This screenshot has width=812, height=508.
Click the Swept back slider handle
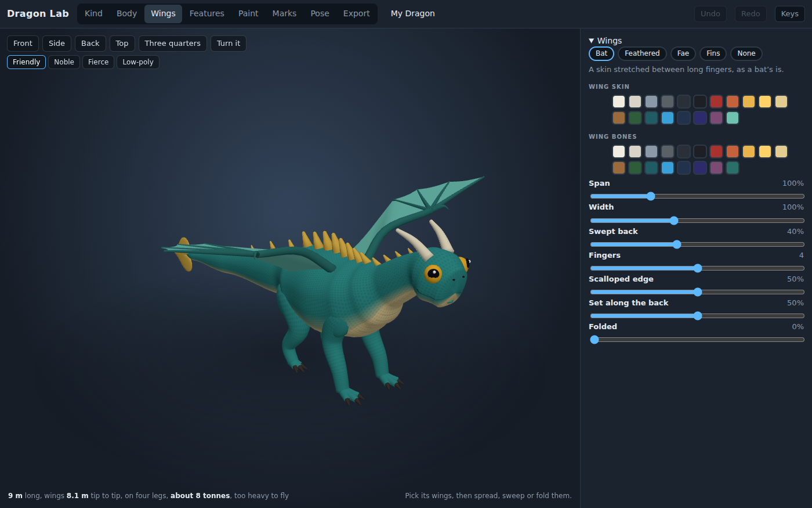(x=677, y=244)
